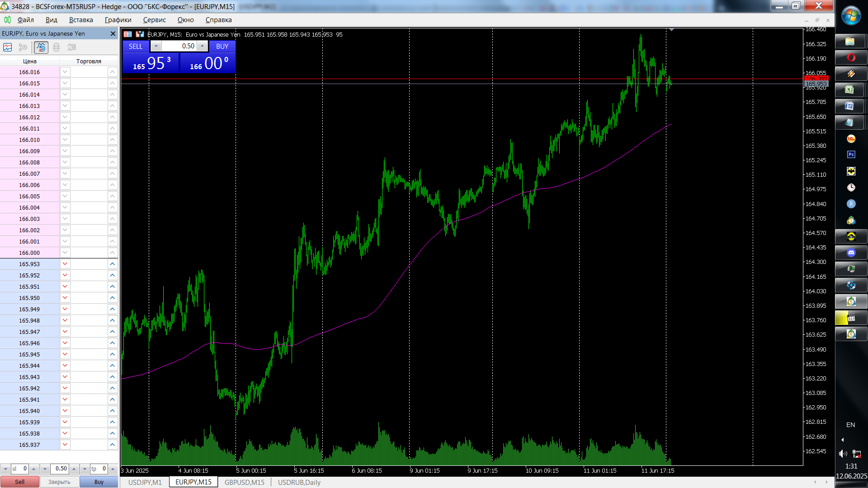
Task: Open Photoshop from the taskbar
Action: pos(851,155)
